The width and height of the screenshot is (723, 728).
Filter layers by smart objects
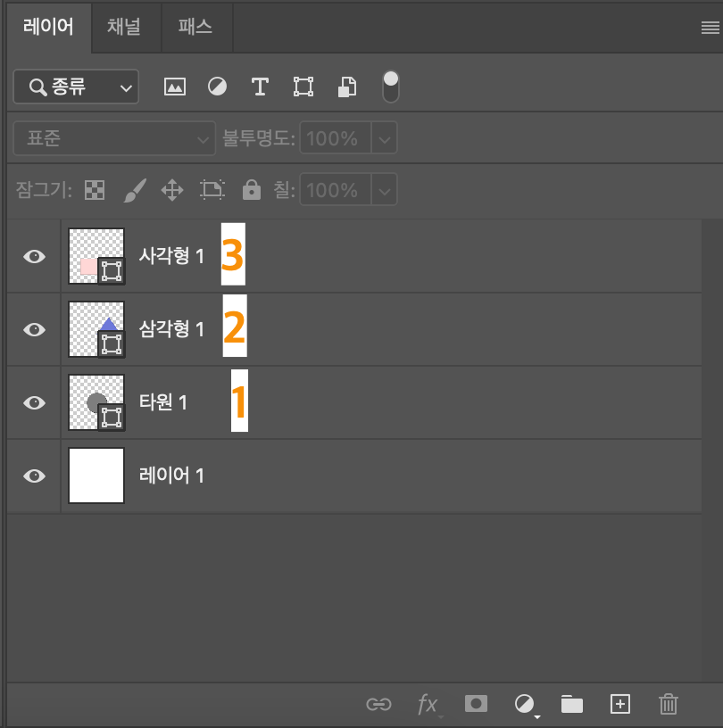pyautogui.click(x=345, y=87)
